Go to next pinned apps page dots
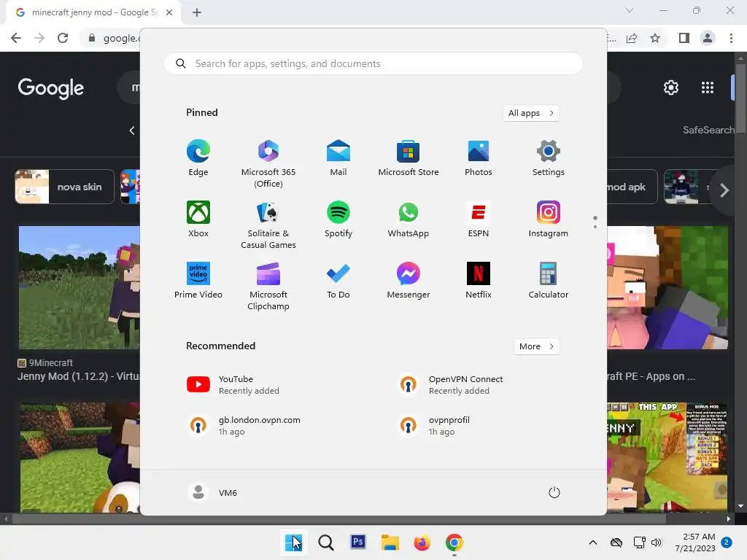Screen dimensions: 747x560 point(595,222)
